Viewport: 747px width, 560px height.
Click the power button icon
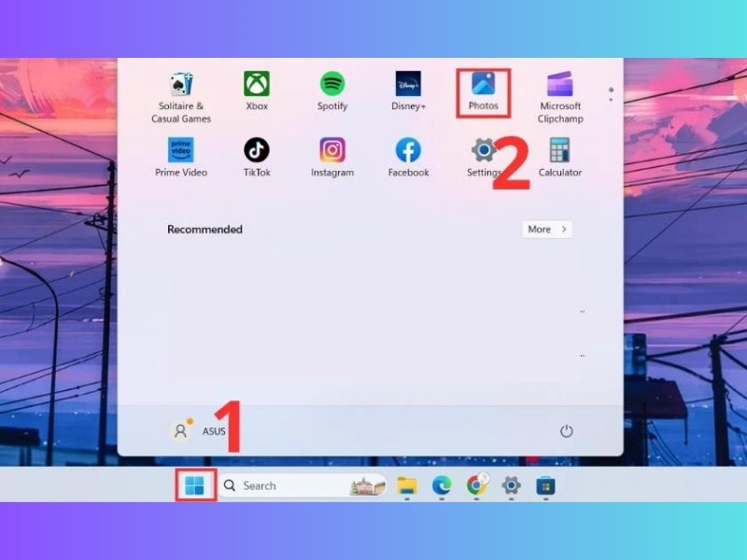pos(566,431)
